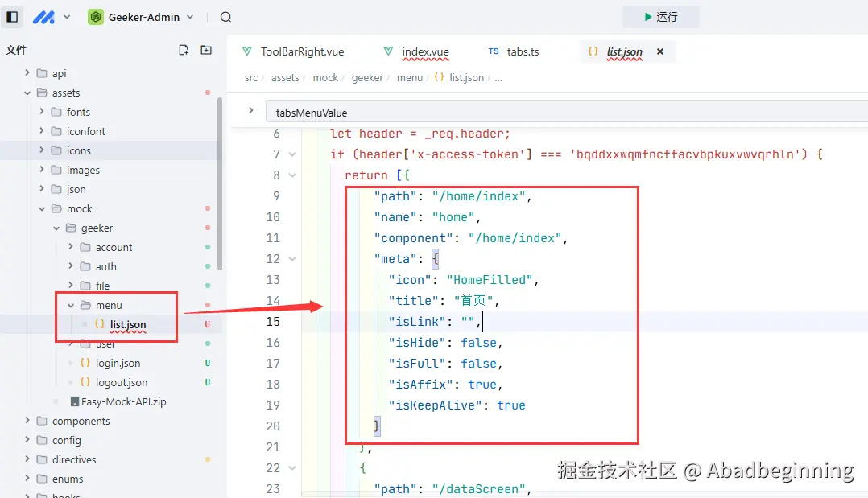
Task: Expand the account folder
Action: coord(70,246)
